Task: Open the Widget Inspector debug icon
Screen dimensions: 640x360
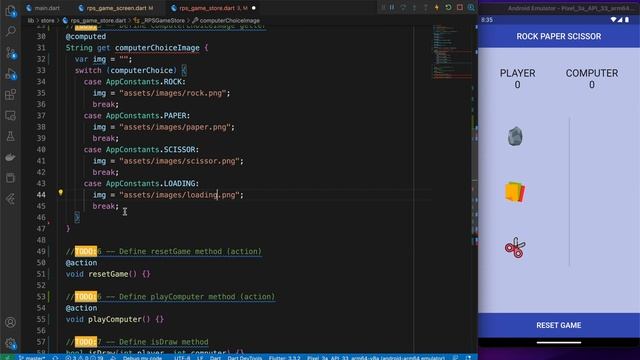Action: 471,7
